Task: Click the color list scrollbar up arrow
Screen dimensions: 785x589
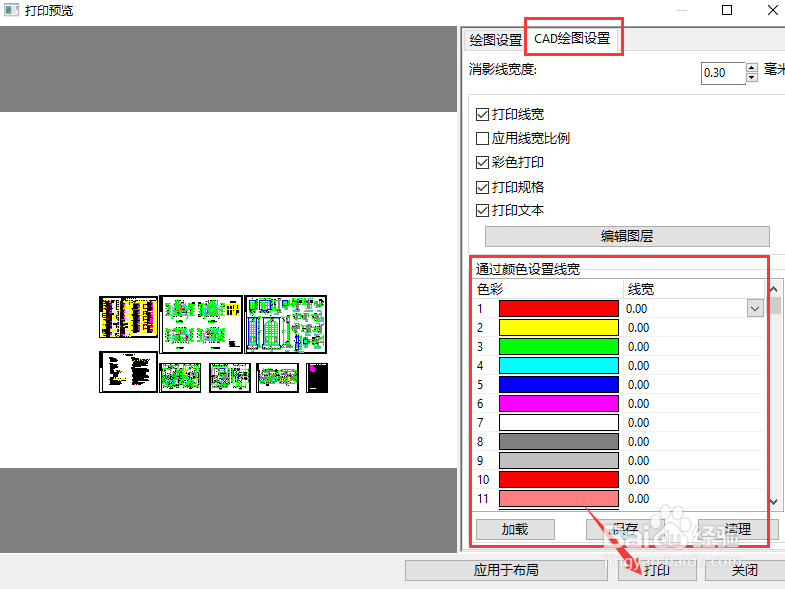Action: pyautogui.click(x=773, y=289)
